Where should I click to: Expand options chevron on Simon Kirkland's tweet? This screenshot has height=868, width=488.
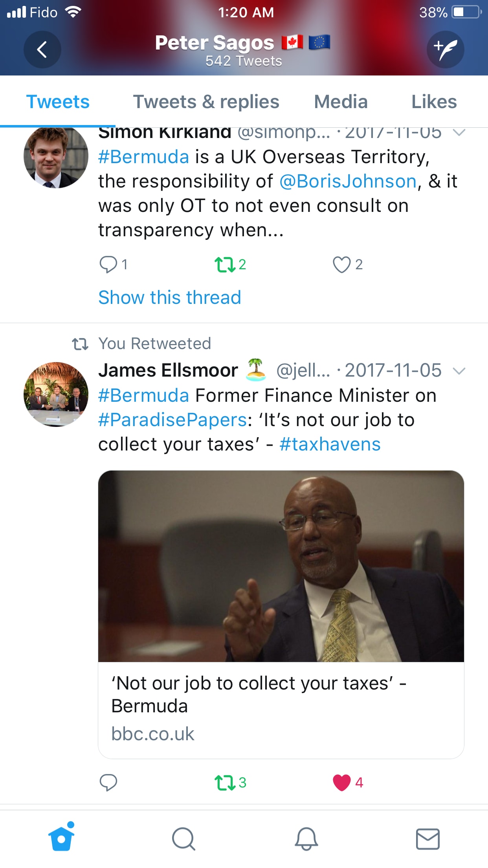coord(459,132)
